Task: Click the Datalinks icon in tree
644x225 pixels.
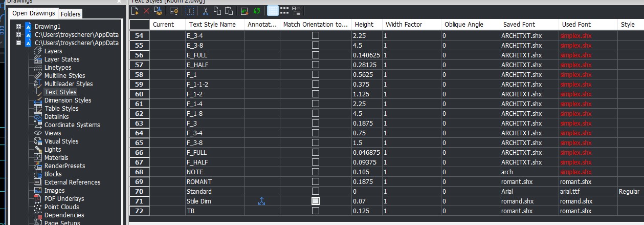Action: click(38, 116)
